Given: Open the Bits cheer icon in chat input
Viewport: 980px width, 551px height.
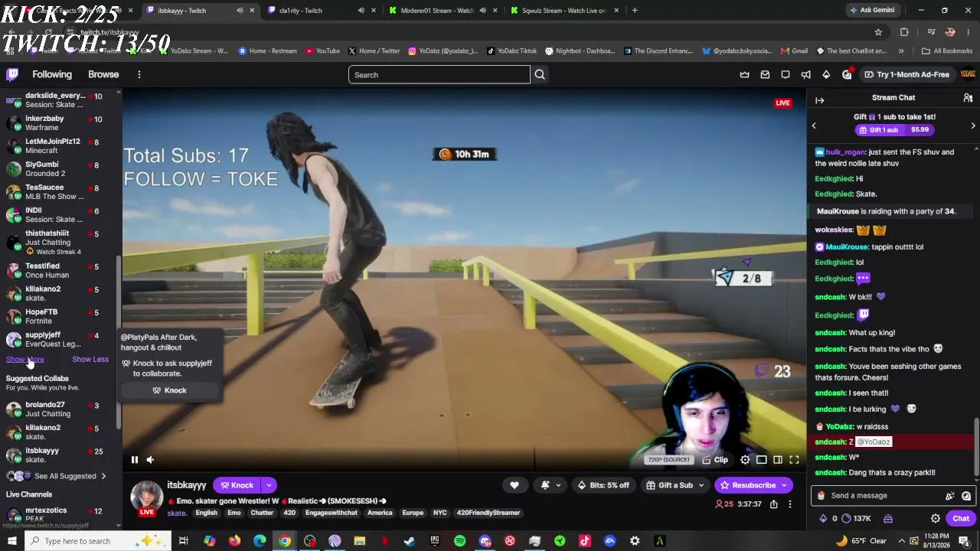Looking at the screenshot, I should point(950,496).
